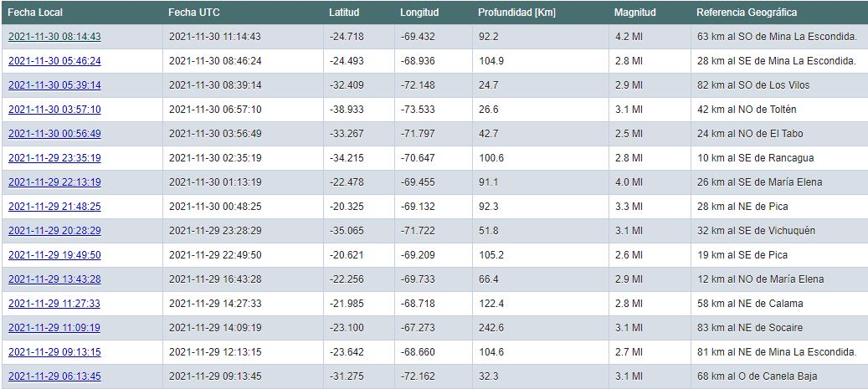The image size is (868, 389).
Task: Open the 2021-11-29 23:35:19 event link
Action: pyautogui.click(x=54, y=158)
